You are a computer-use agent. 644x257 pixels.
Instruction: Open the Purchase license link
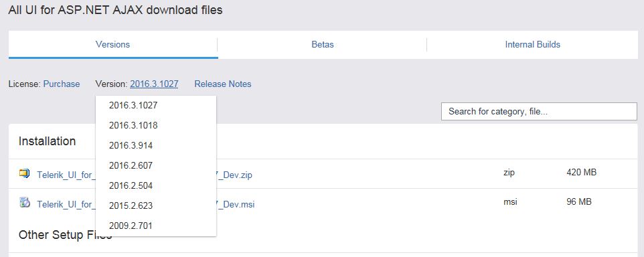(x=62, y=84)
